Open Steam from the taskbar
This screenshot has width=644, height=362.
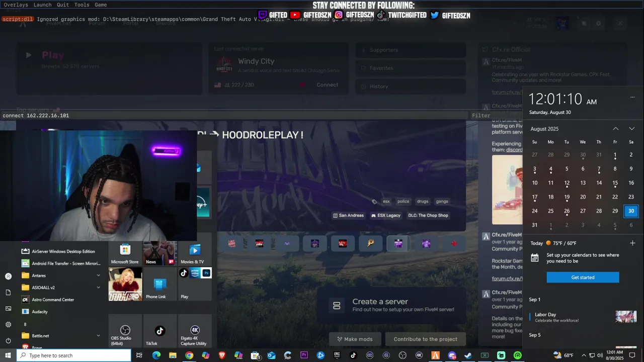tap(468, 355)
